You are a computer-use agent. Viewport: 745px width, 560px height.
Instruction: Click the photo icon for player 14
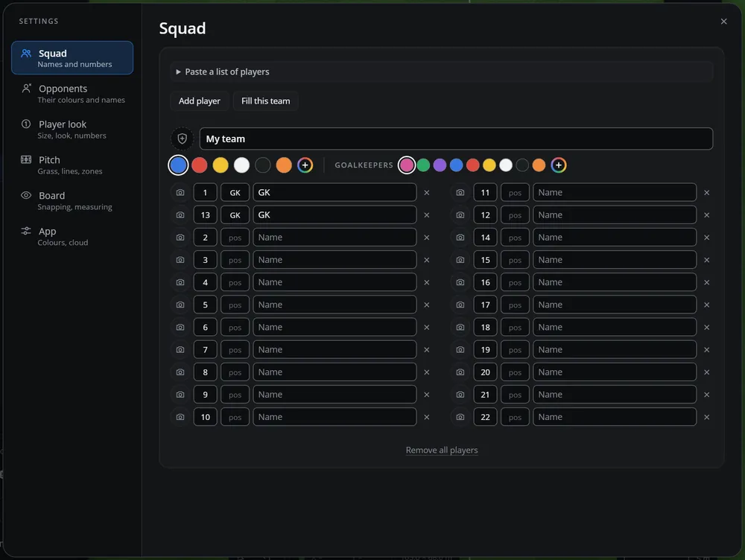(460, 237)
